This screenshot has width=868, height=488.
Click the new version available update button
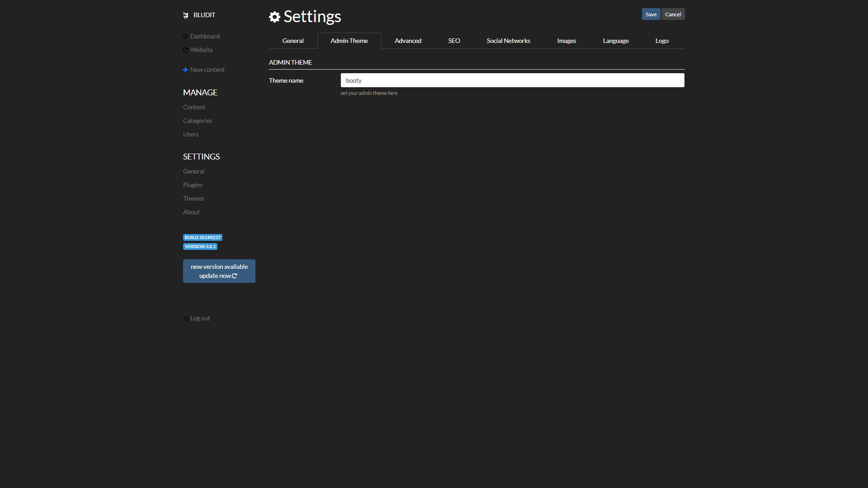point(219,271)
